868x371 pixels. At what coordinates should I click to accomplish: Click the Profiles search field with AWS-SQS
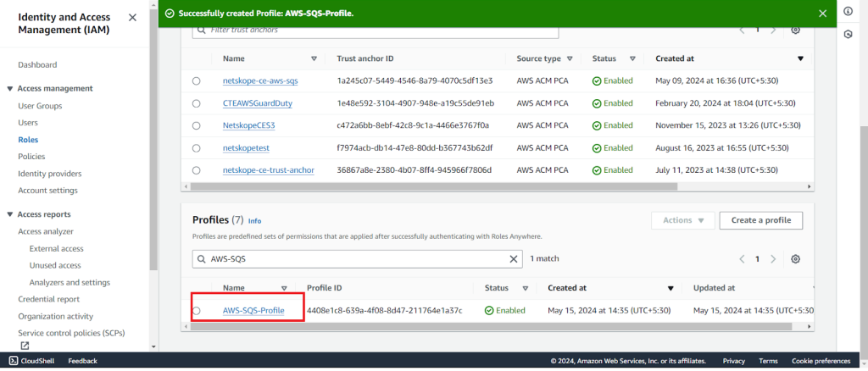click(357, 258)
